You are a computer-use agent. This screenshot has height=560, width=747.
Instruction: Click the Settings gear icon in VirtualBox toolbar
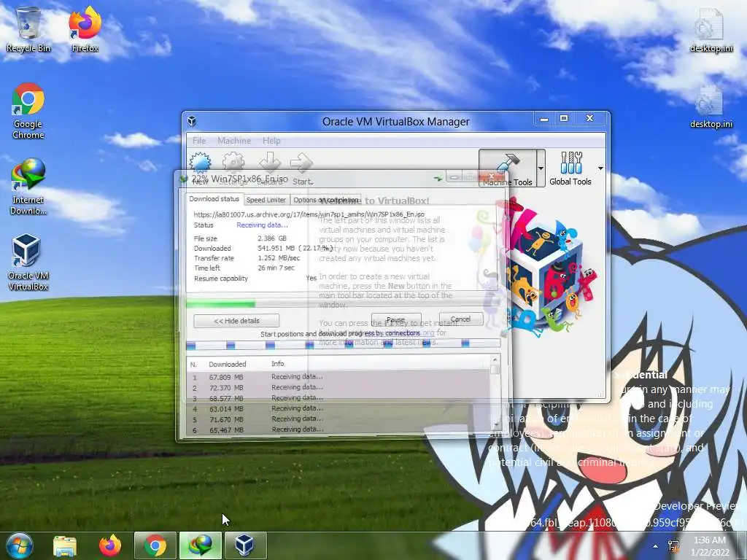[233, 163]
